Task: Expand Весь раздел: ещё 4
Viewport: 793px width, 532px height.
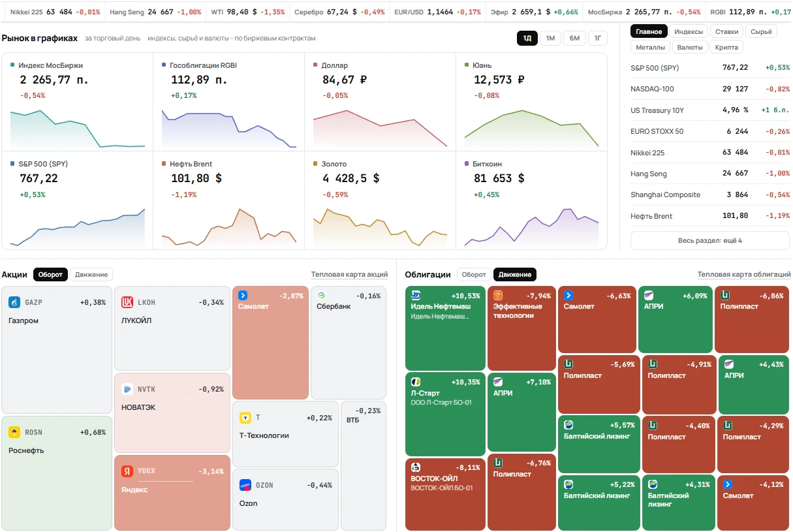Action: pos(709,240)
